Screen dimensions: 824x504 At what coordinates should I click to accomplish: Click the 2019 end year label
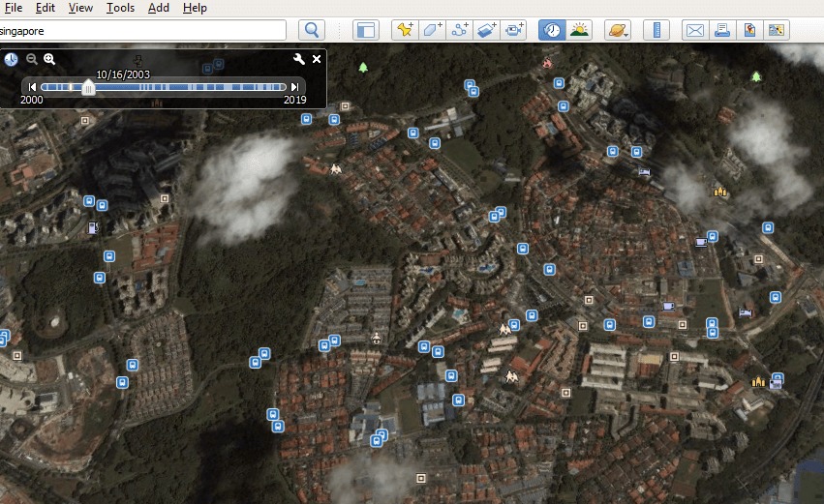click(294, 100)
